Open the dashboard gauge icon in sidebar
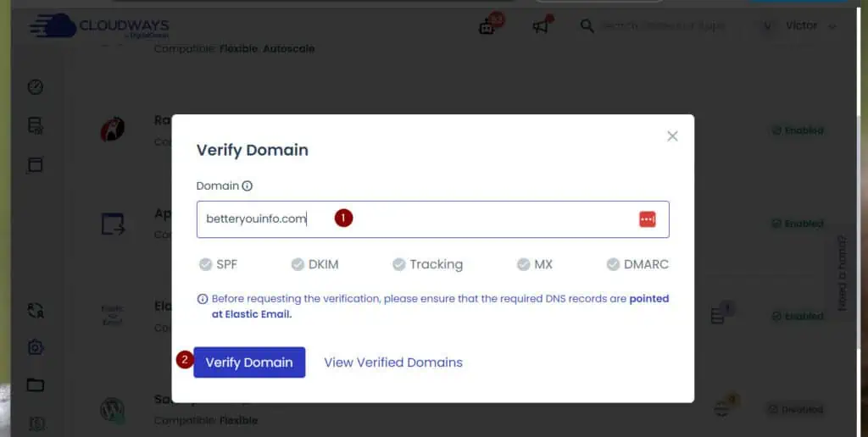Screen dimensions: 868x437 click(x=36, y=87)
